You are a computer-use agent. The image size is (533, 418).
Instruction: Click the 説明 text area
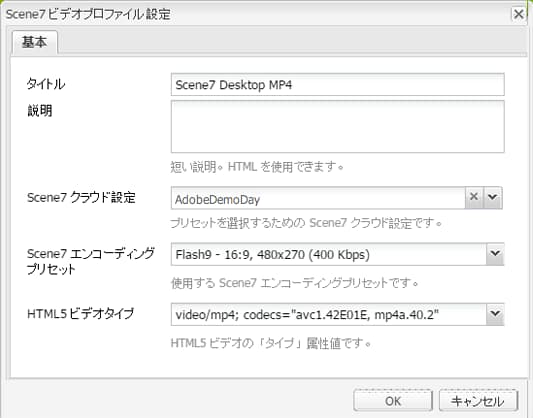(x=338, y=126)
